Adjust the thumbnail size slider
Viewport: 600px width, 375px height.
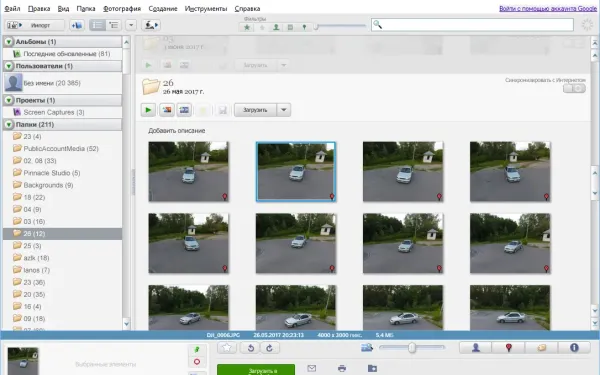coord(412,348)
